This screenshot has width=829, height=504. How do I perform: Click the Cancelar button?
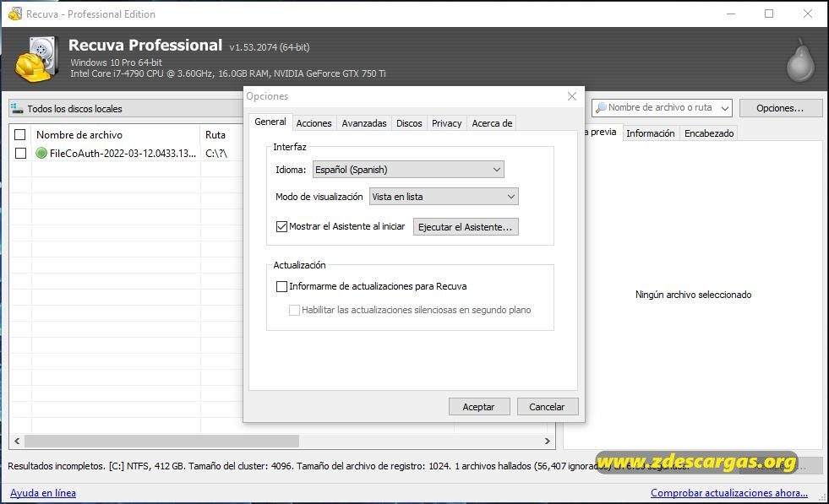click(x=548, y=407)
